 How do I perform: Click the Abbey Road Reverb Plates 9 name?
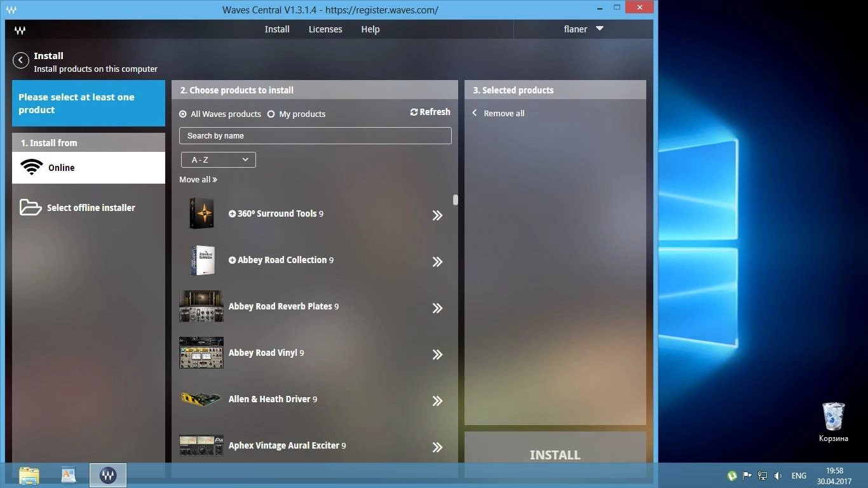283,306
